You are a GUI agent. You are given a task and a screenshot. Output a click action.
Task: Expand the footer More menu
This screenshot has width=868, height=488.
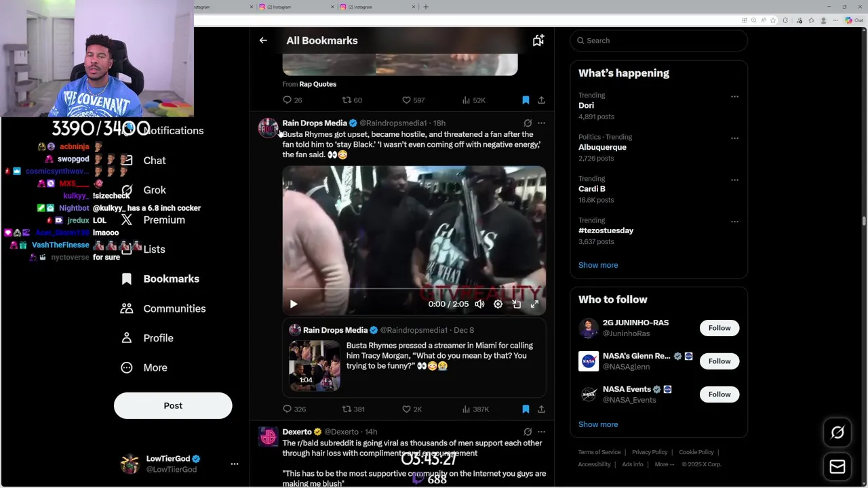(665, 464)
